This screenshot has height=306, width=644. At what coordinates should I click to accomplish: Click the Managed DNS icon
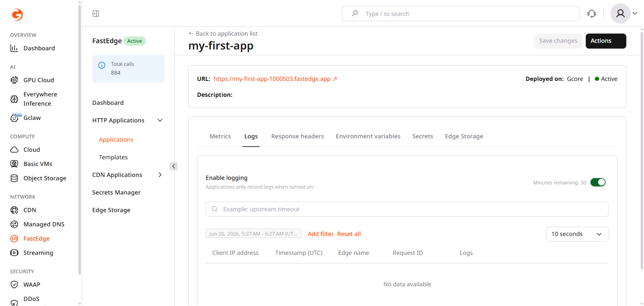pyautogui.click(x=14, y=224)
